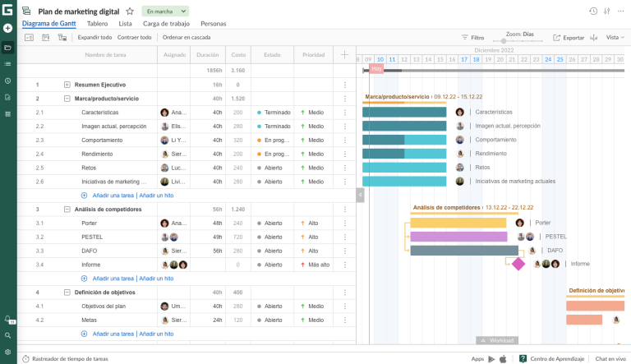
Task: Open the Terminado status of Características
Action: (274, 113)
